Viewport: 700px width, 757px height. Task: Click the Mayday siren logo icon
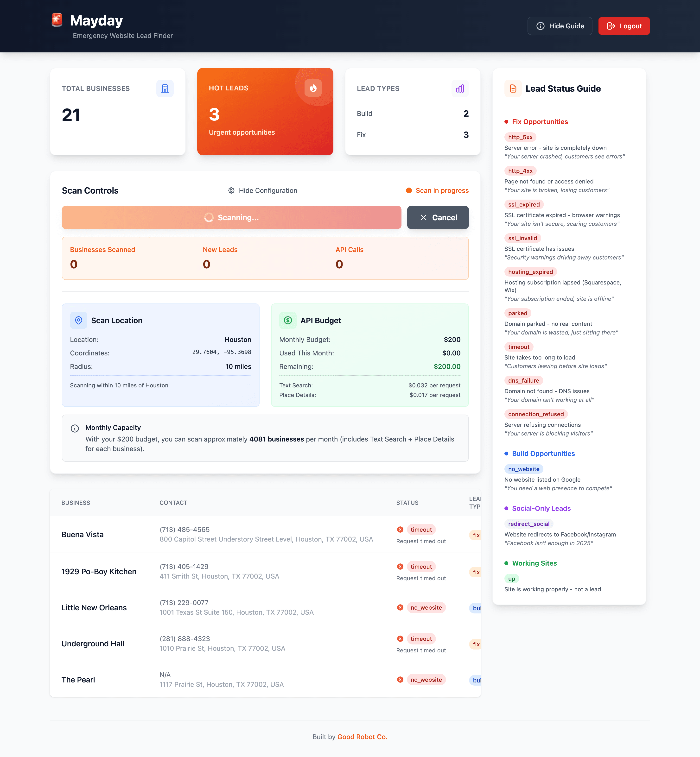pos(57,20)
